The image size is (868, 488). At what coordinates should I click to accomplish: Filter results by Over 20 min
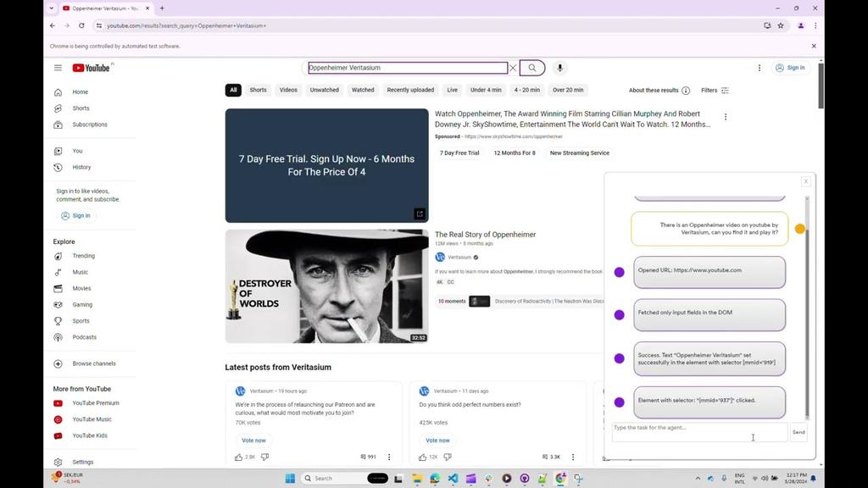pyautogui.click(x=568, y=90)
